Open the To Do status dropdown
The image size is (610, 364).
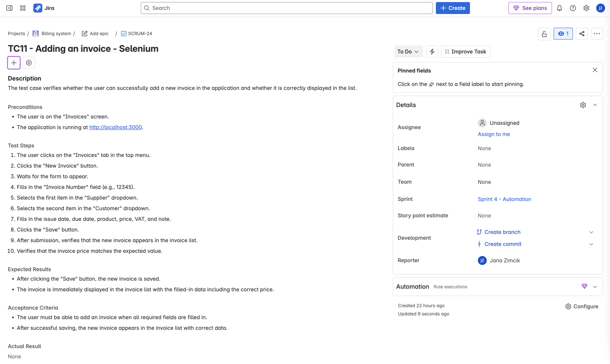tap(408, 51)
